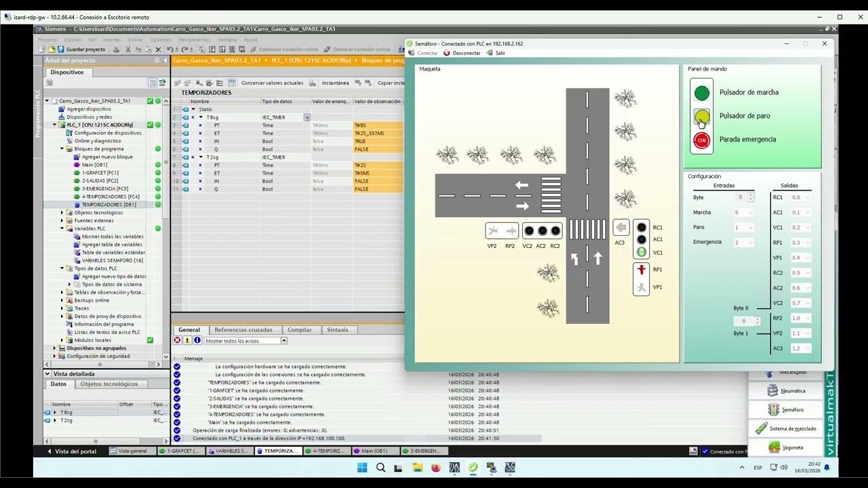
Task: Collapse the PLC_1 tree node
Action: point(55,125)
